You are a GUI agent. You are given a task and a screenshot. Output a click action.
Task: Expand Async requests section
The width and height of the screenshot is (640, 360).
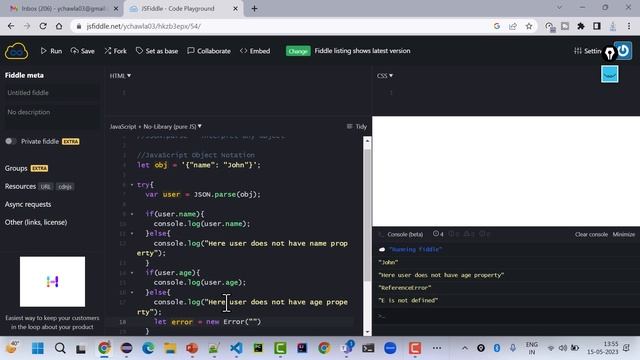click(28, 204)
